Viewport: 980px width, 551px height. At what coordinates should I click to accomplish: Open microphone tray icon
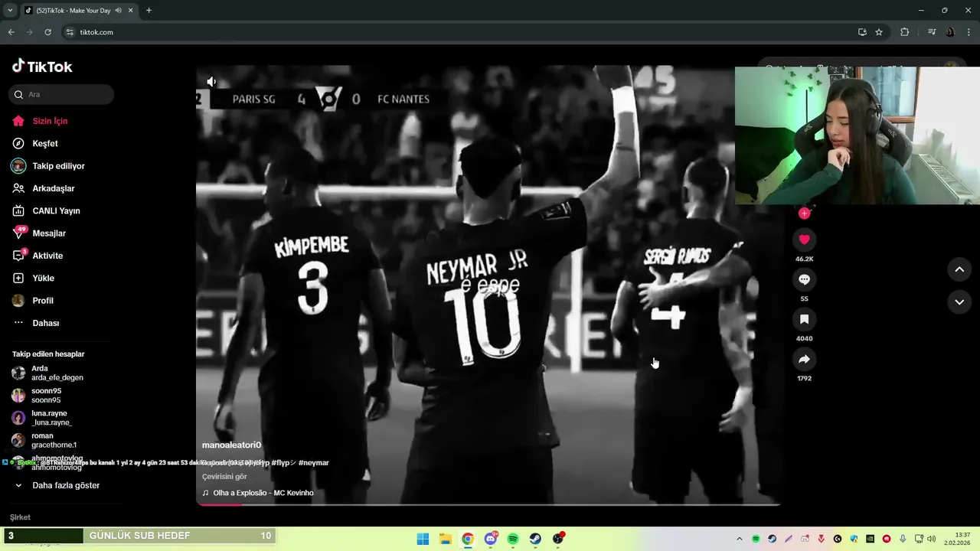point(903,539)
